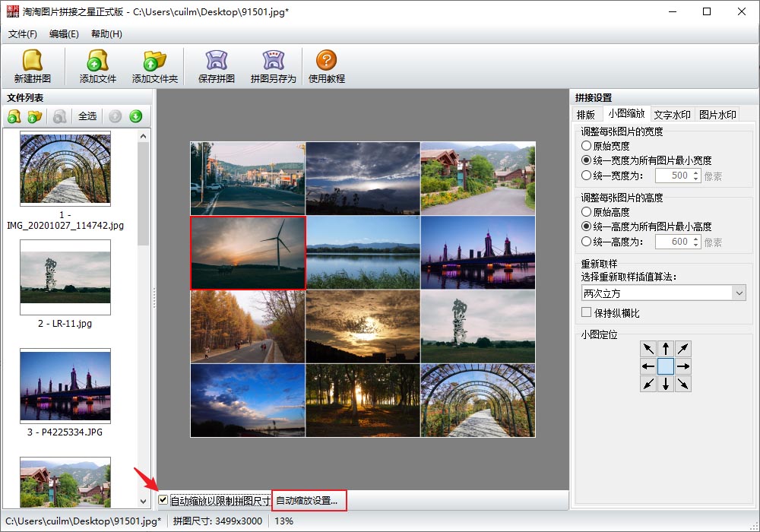The height and width of the screenshot is (532, 760).
Task: Click the 新建拼图 toolbar icon
Action: pos(33,66)
